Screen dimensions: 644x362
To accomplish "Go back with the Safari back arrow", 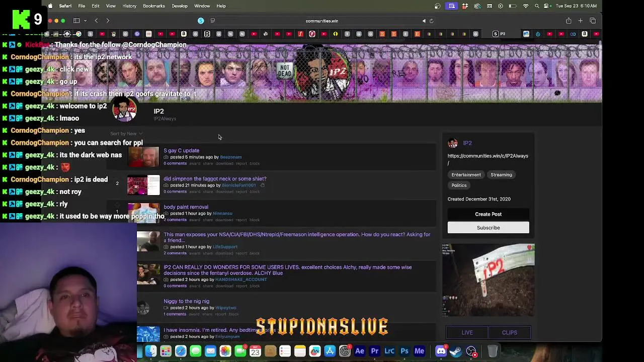I will (96, 21).
